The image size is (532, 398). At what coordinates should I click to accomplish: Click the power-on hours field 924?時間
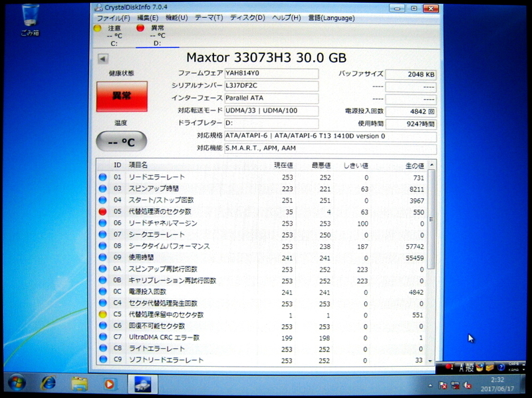point(410,124)
